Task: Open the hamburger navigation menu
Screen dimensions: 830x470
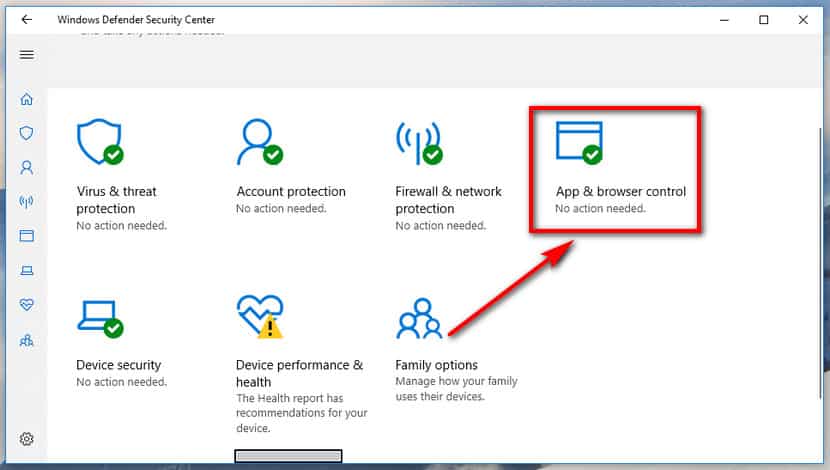Action: [x=26, y=55]
